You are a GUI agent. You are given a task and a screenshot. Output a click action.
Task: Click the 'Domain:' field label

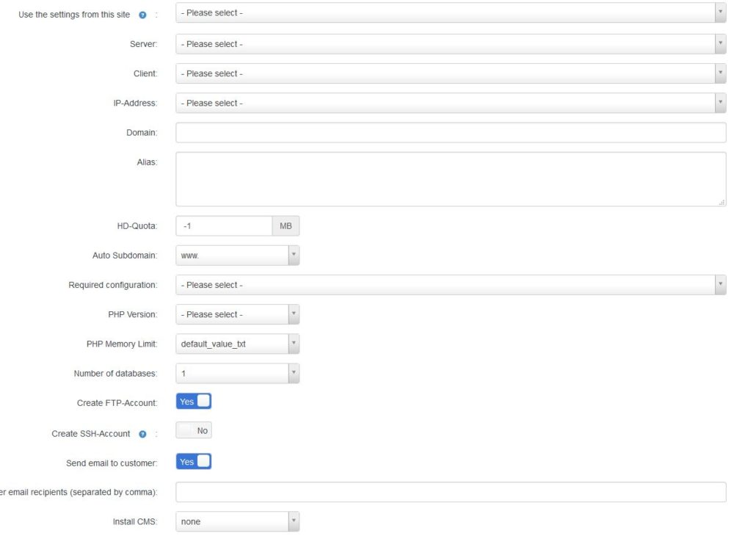pos(142,133)
